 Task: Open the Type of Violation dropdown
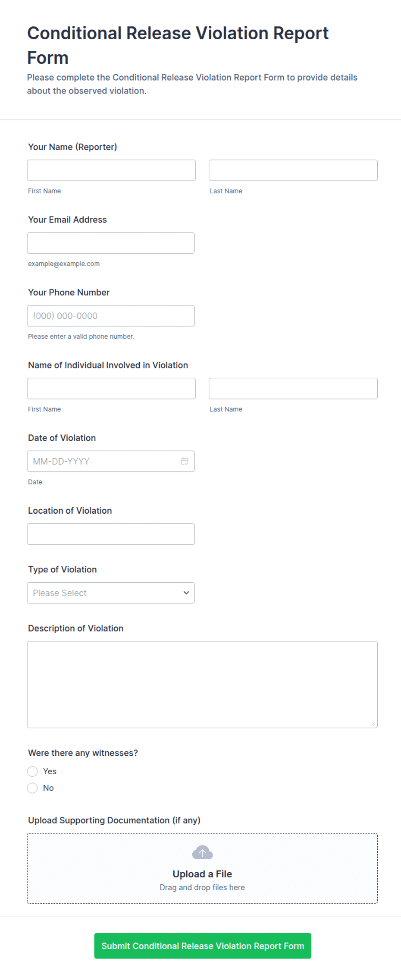pos(111,593)
